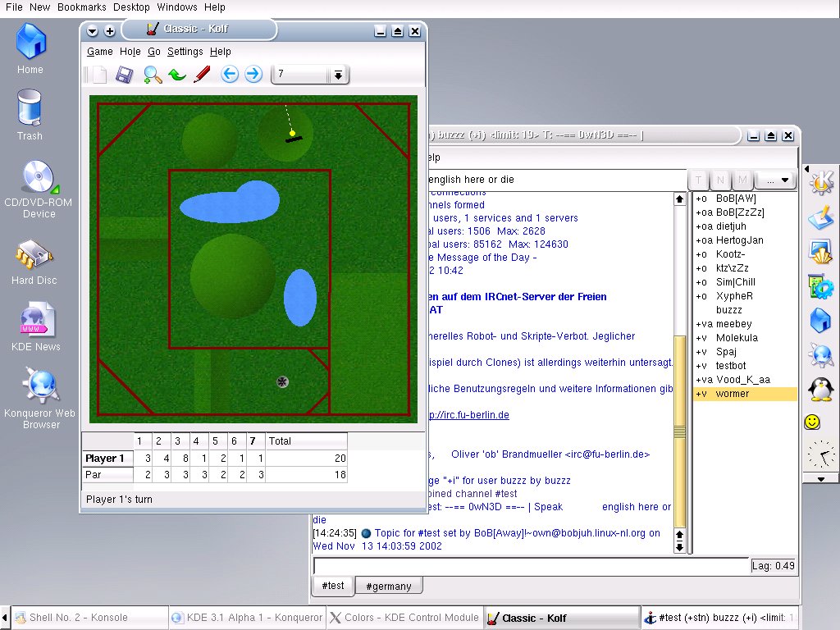Viewport: 840px width, 630px height.
Task: Click the screen-with-shell icon in the side panel
Action: click(x=820, y=252)
